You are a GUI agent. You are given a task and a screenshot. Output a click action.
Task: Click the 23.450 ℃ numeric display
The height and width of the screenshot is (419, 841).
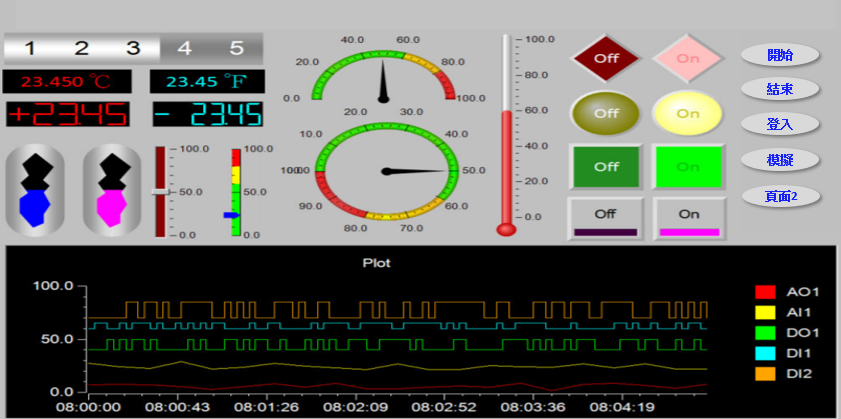click(x=67, y=81)
